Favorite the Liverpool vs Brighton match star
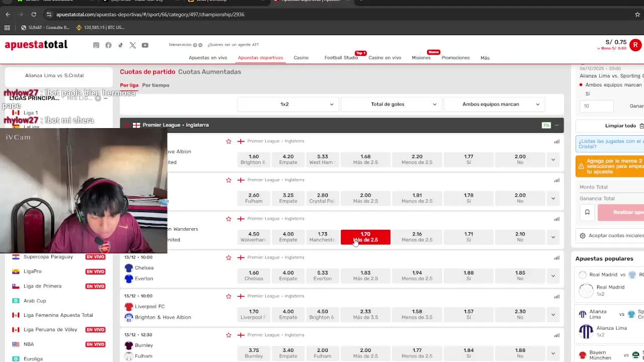The height and width of the screenshot is (362, 644). click(228, 296)
